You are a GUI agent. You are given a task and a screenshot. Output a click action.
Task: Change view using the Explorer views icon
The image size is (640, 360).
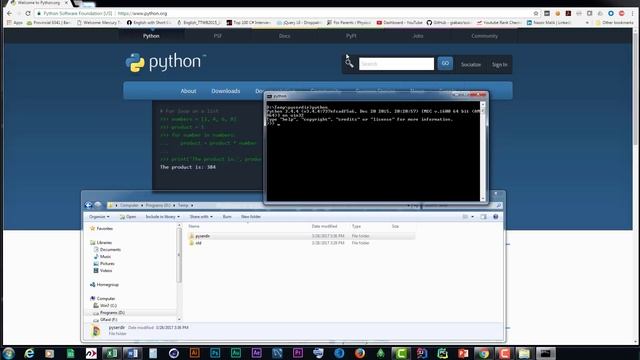click(x=465, y=217)
